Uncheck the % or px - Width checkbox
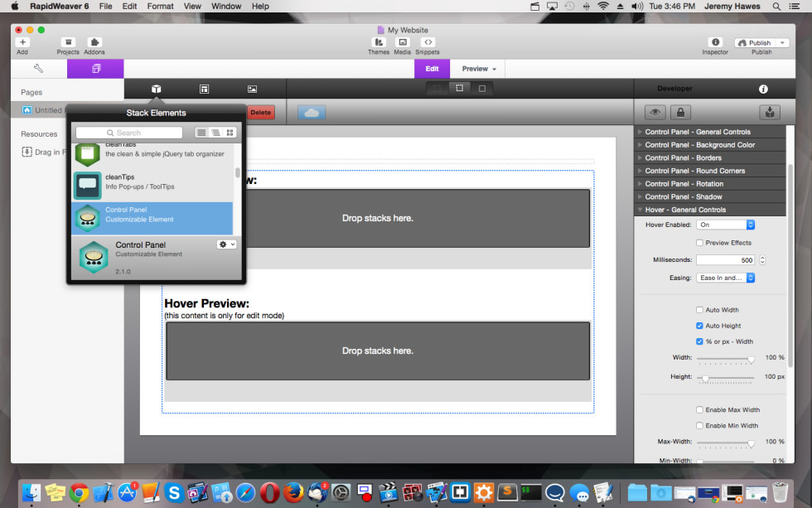The height and width of the screenshot is (508, 812). (699, 341)
